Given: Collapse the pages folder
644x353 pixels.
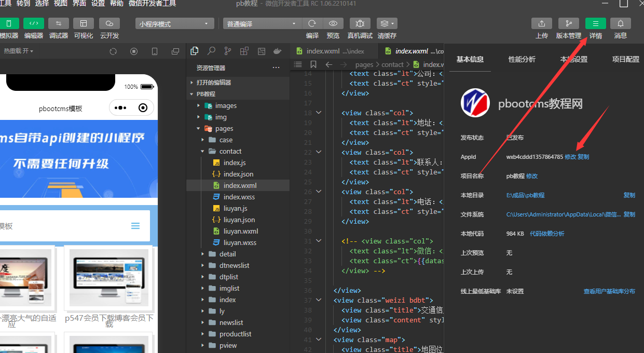Looking at the screenshot, I should click(238, 128).
